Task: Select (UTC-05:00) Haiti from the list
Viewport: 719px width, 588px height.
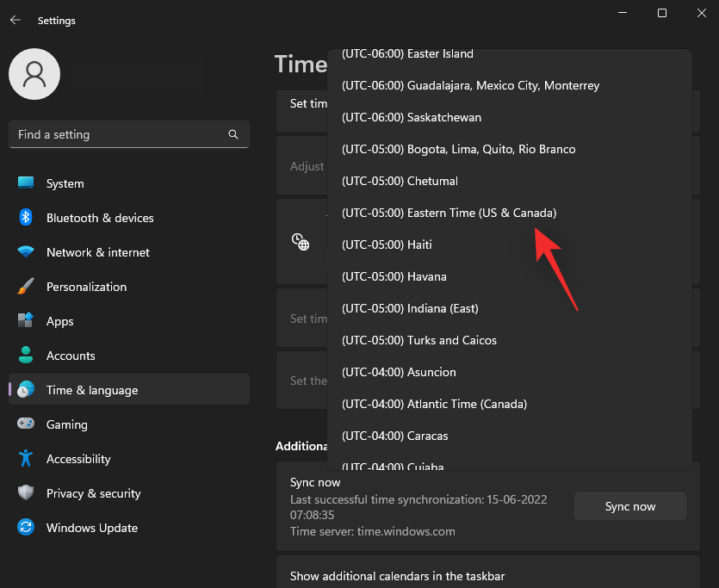Action: click(x=387, y=244)
